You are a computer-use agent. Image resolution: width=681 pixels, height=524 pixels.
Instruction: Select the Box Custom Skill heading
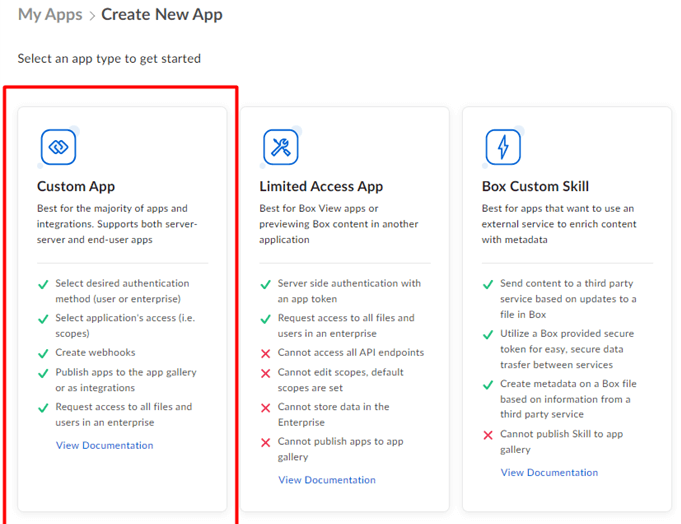[x=536, y=186]
